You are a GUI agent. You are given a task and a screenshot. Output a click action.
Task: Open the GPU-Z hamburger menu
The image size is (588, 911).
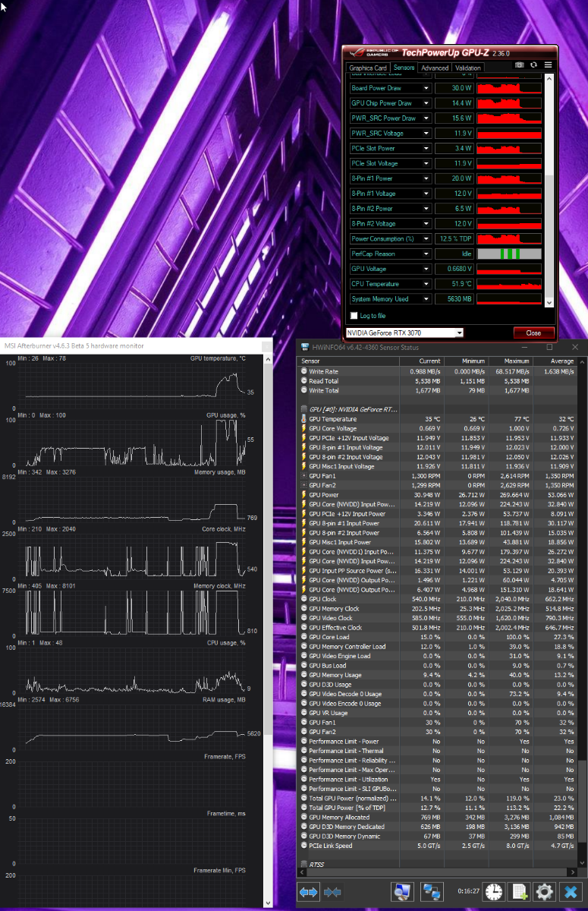548,66
